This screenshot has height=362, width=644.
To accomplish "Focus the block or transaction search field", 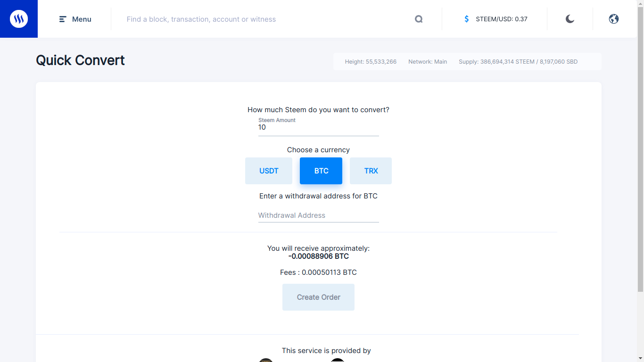I will (x=266, y=19).
